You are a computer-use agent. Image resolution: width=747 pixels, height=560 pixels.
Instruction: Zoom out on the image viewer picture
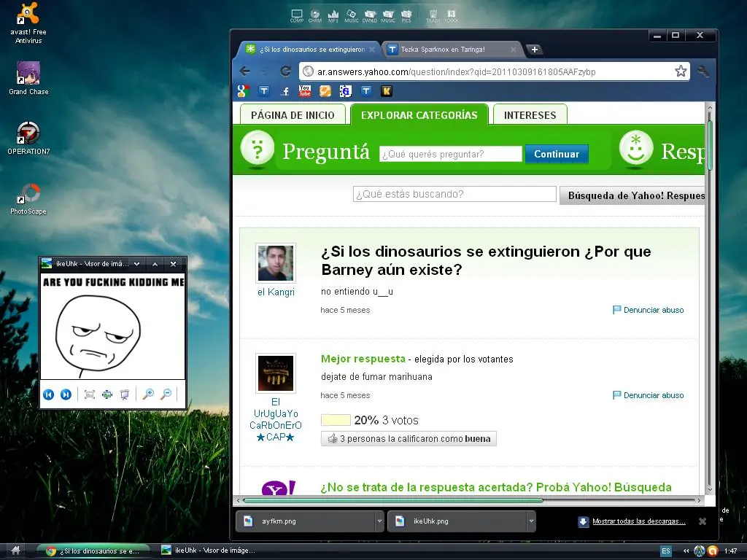(166, 394)
